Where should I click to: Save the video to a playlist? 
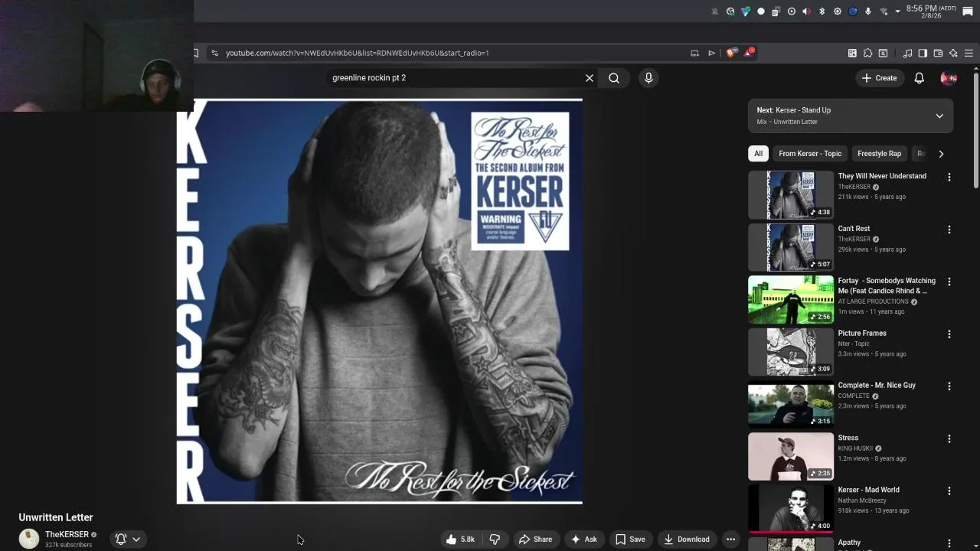[x=630, y=540]
